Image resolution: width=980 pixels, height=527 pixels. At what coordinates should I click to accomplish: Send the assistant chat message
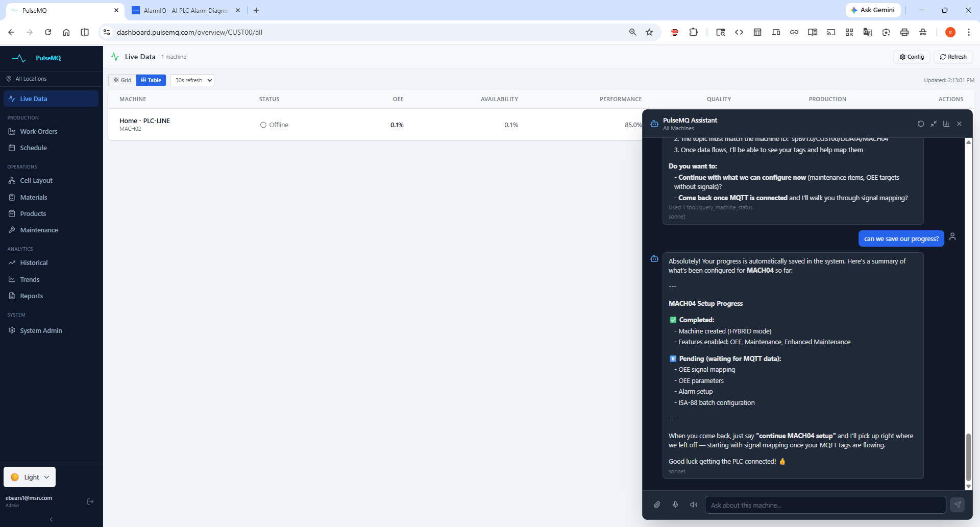tap(958, 505)
